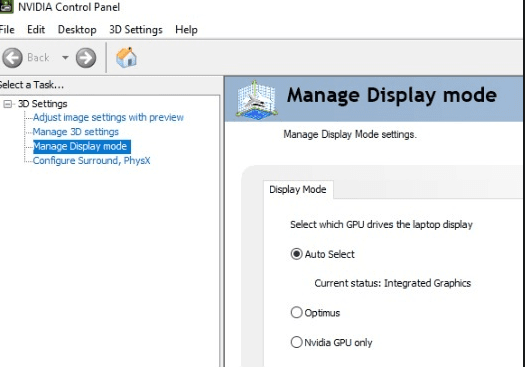Click the Select which GPU drives text

pos(381,224)
